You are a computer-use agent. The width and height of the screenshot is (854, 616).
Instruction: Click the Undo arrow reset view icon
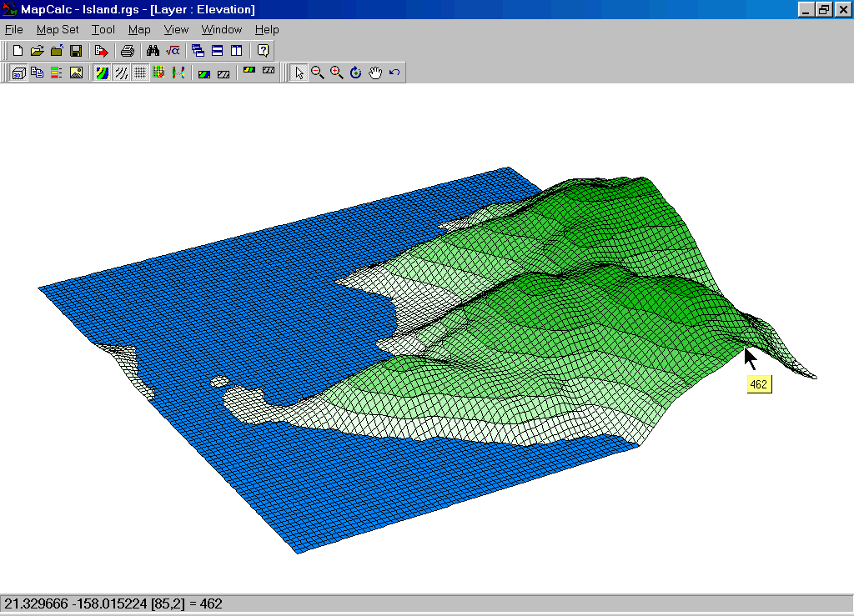pyautogui.click(x=394, y=73)
